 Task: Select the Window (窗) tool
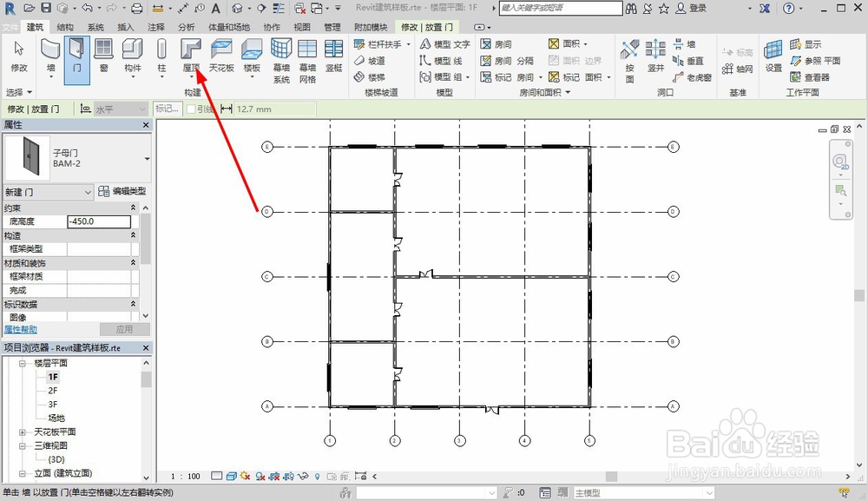tap(103, 56)
